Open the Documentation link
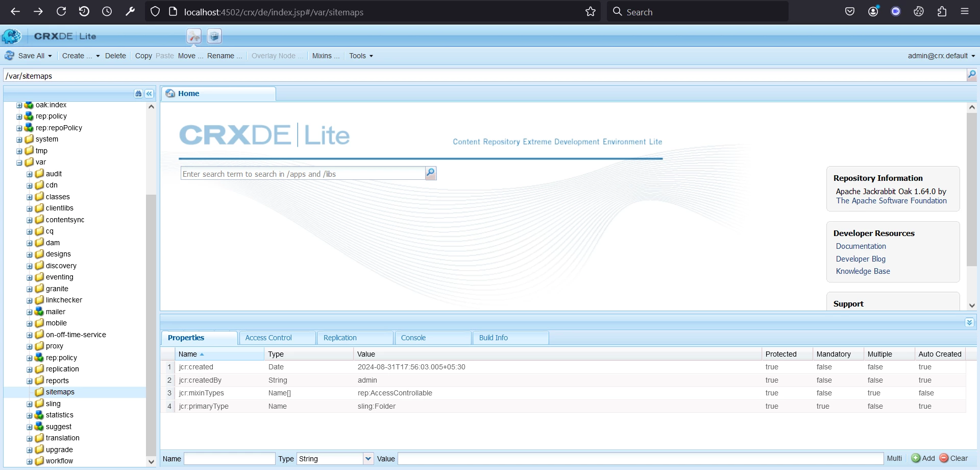This screenshot has height=470, width=980. point(861,246)
